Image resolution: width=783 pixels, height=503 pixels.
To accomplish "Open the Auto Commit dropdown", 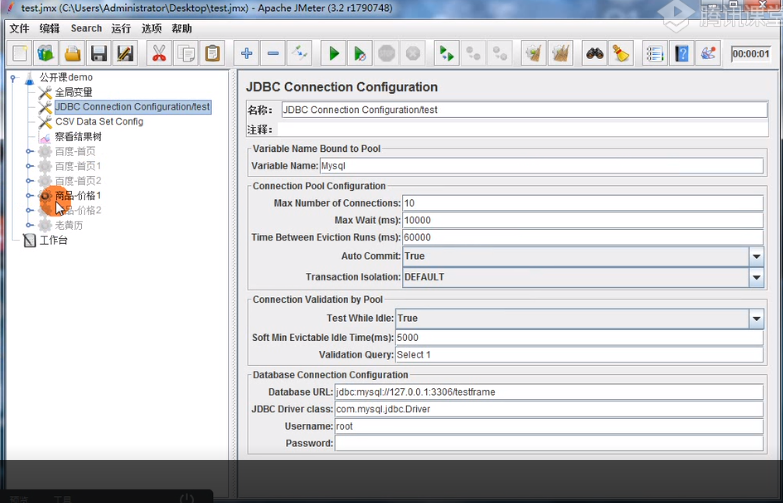I will [x=757, y=256].
